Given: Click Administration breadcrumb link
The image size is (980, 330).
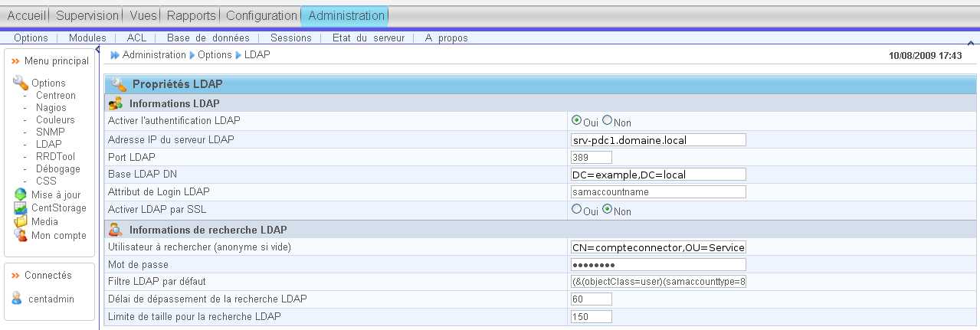Looking at the screenshot, I should (x=154, y=55).
